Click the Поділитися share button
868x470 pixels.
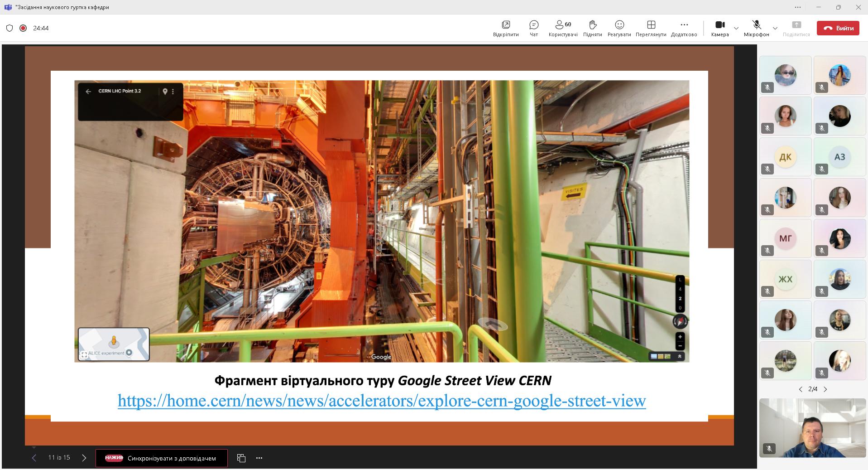tap(796, 28)
